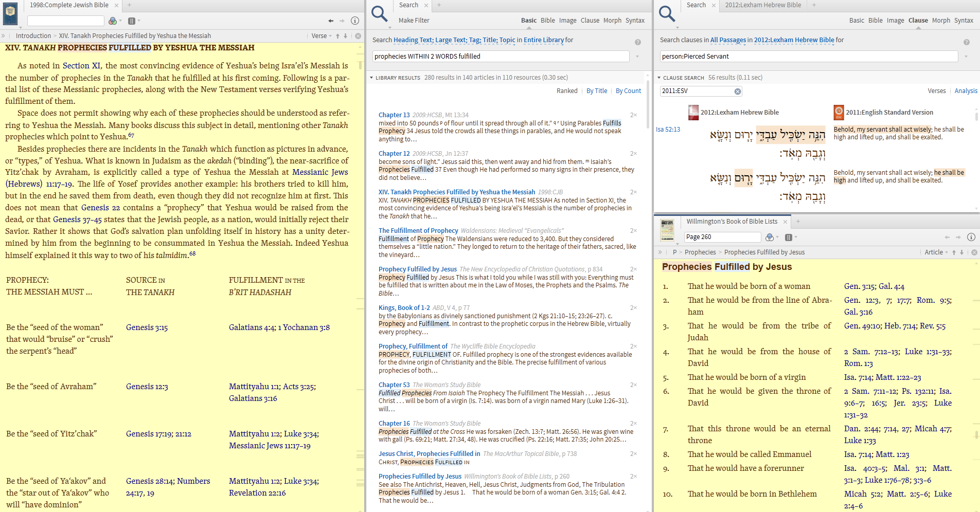Select Ranked ordering of library results
The width and height of the screenshot is (980, 512).
pyautogui.click(x=567, y=91)
